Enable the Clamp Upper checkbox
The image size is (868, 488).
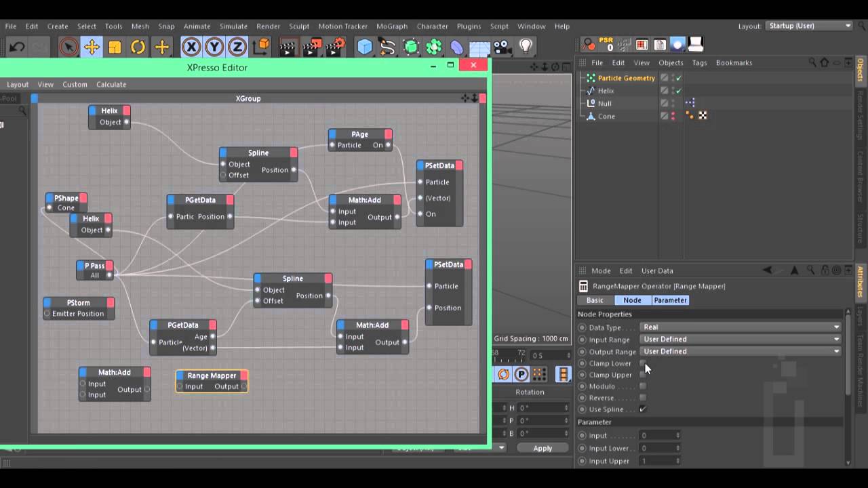[643, 375]
